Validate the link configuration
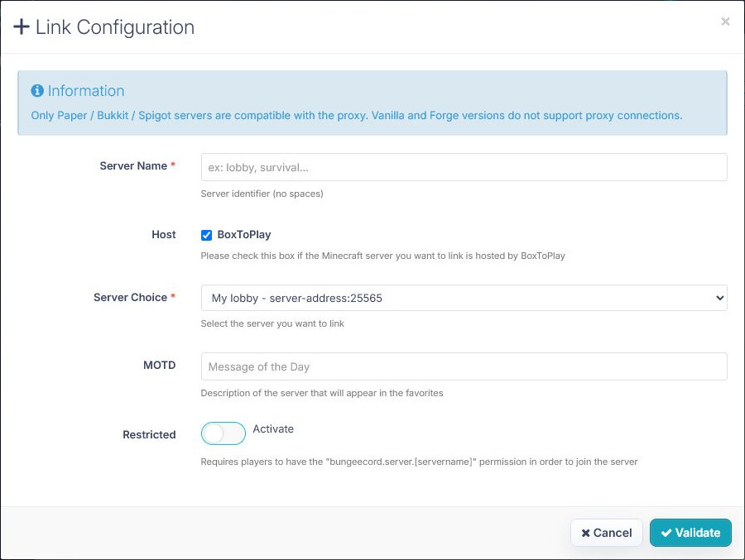The width and height of the screenshot is (745, 560). [690, 533]
